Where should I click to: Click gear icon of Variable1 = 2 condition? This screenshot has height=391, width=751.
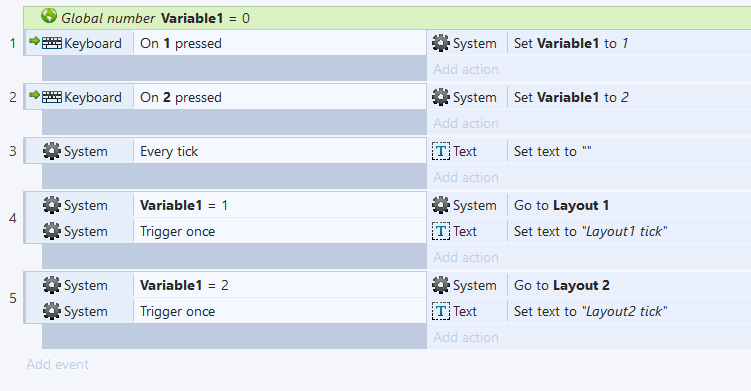tap(52, 285)
